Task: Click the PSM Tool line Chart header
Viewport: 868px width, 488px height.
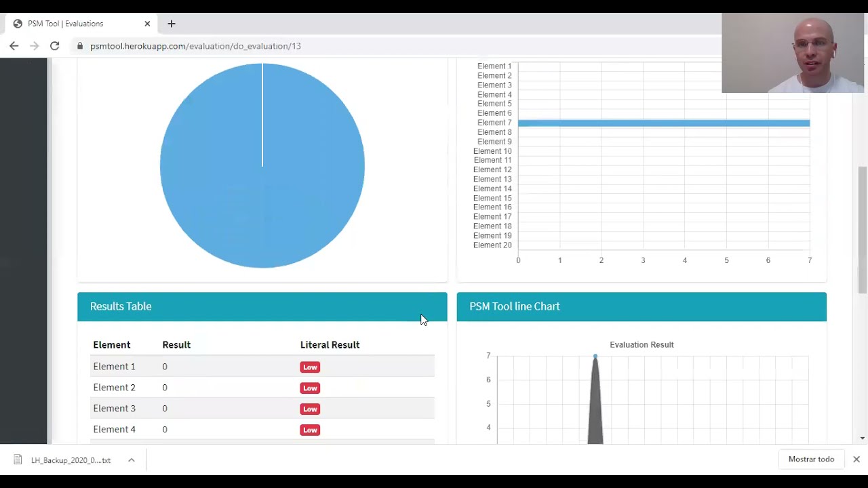Action: pos(642,306)
